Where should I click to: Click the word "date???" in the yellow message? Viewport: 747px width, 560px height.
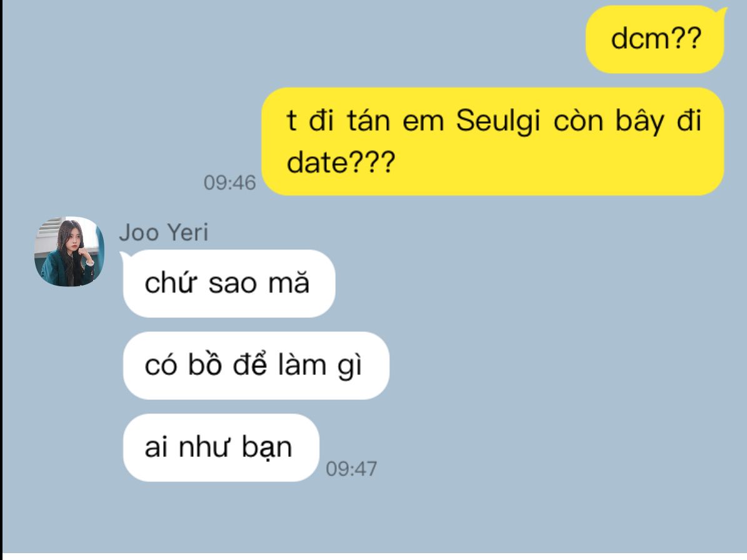[x=341, y=162]
